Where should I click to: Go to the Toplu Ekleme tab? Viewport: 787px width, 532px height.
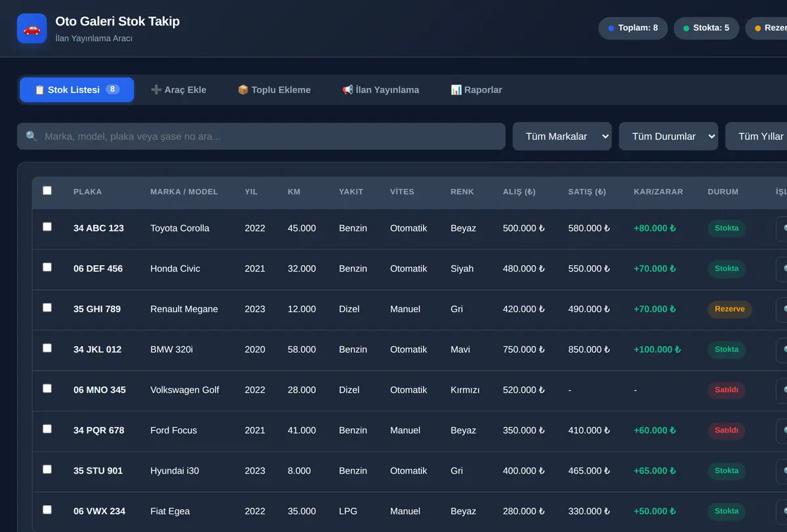point(274,90)
